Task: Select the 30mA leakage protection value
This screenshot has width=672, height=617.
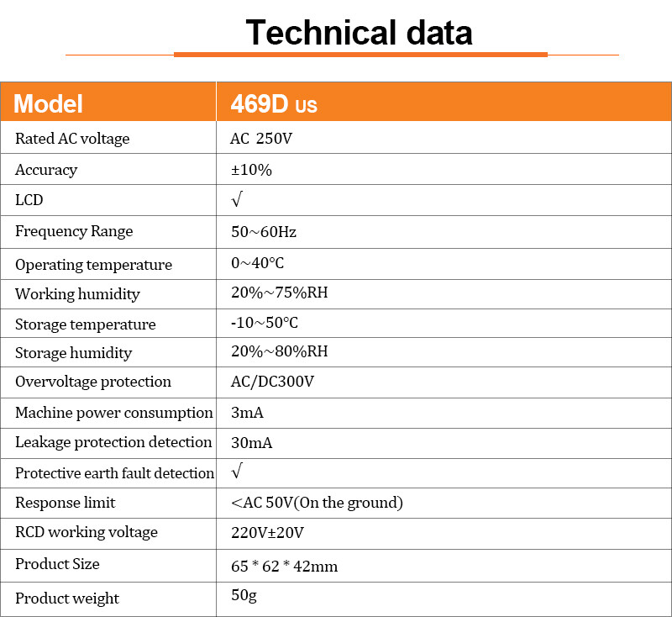Action: tap(252, 442)
